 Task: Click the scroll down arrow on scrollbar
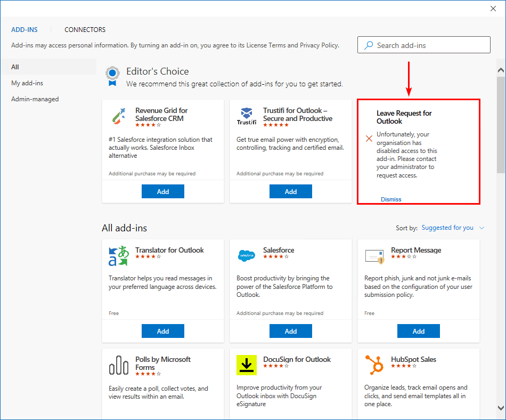point(501,408)
